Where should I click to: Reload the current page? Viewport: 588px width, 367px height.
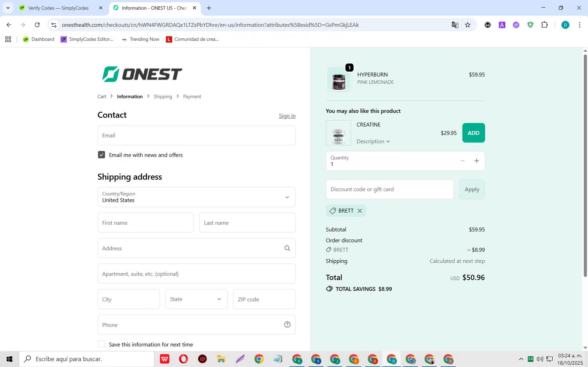coord(37,25)
